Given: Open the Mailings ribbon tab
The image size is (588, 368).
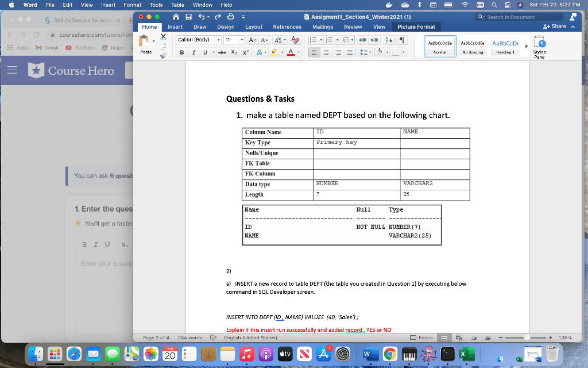Looking at the screenshot, I should (322, 26).
